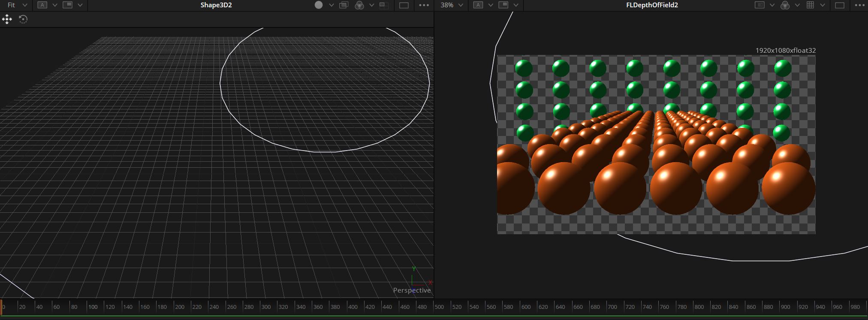Jump to frame 300 on the time ruler
Screen dimensions: 868x320
266,307
